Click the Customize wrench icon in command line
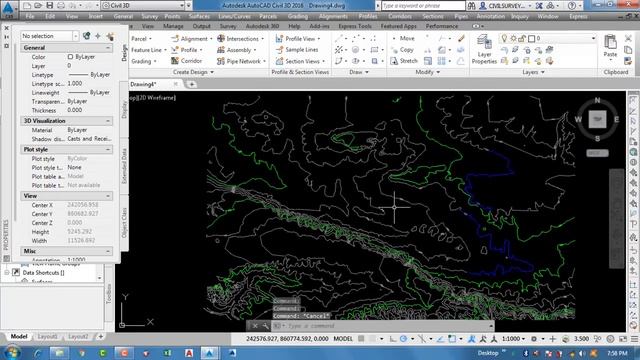640x360 pixels. [266, 326]
